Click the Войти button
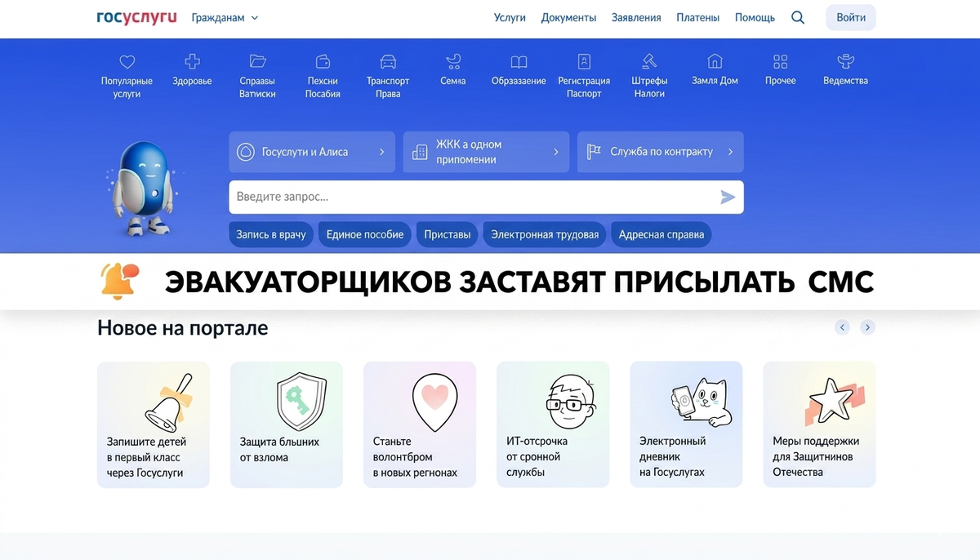The height and width of the screenshot is (560, 980). [x=851, y=17]
